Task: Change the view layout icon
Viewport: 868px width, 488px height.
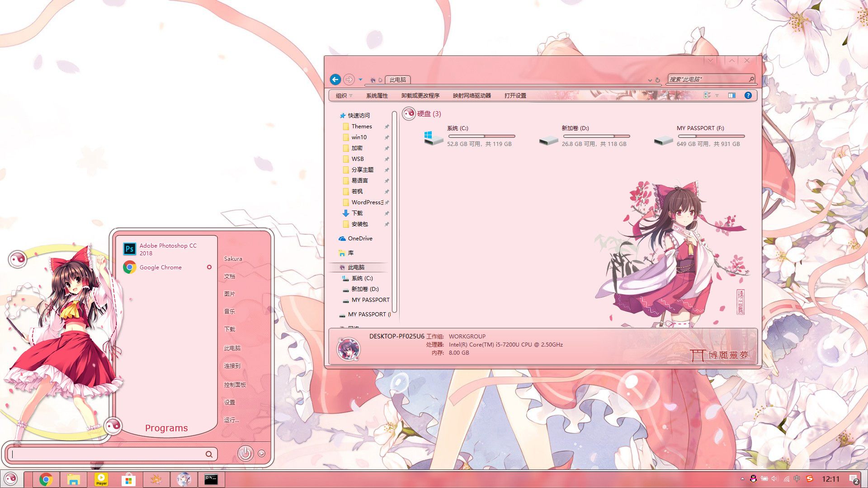Action: (708, 95)
